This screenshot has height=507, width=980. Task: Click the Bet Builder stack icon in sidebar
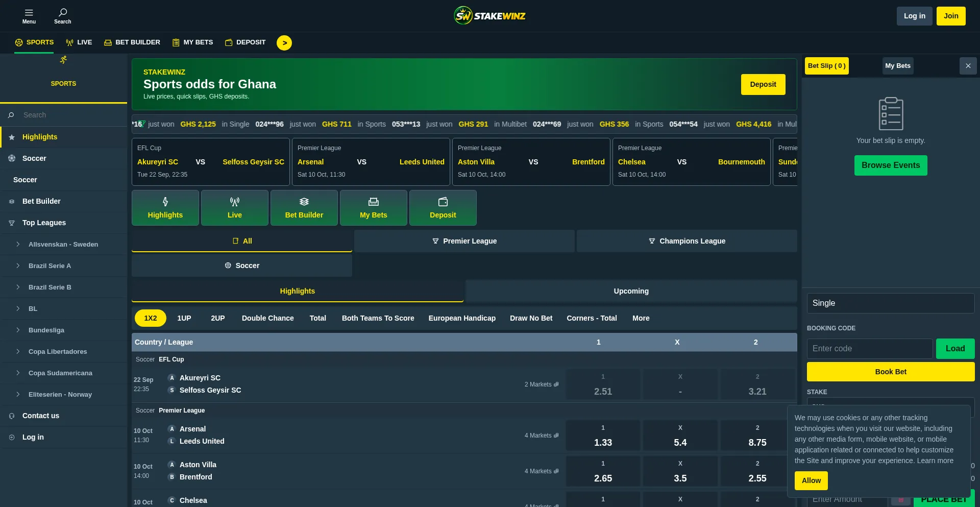pyautogui.click(x=12, y=202)
